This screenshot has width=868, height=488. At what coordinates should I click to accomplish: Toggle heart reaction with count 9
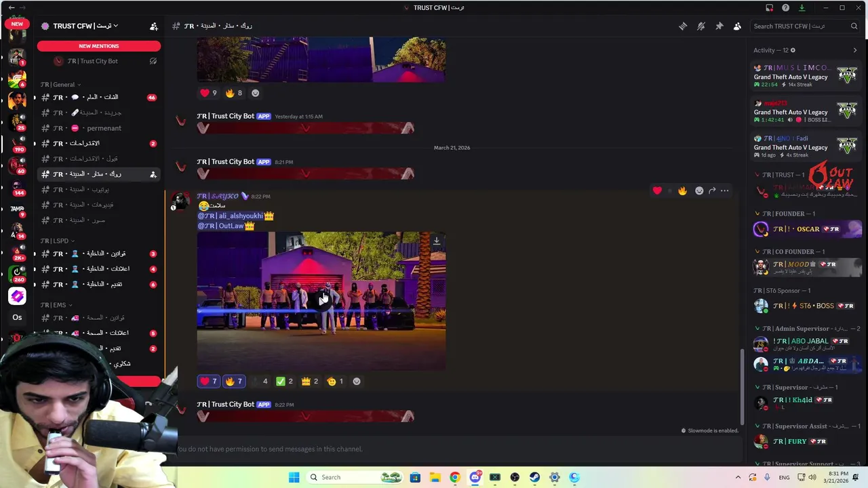(x=208, y=93)
